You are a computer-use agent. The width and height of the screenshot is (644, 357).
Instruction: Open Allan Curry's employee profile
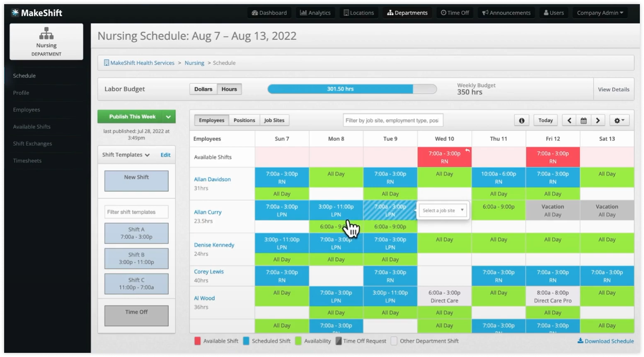[x=208, y=212]
